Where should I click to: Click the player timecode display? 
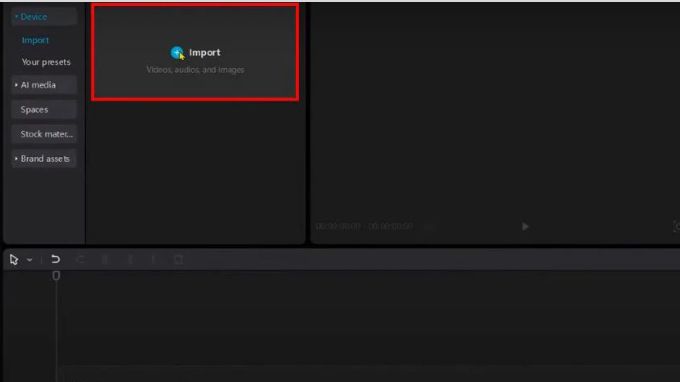[364, 226]
